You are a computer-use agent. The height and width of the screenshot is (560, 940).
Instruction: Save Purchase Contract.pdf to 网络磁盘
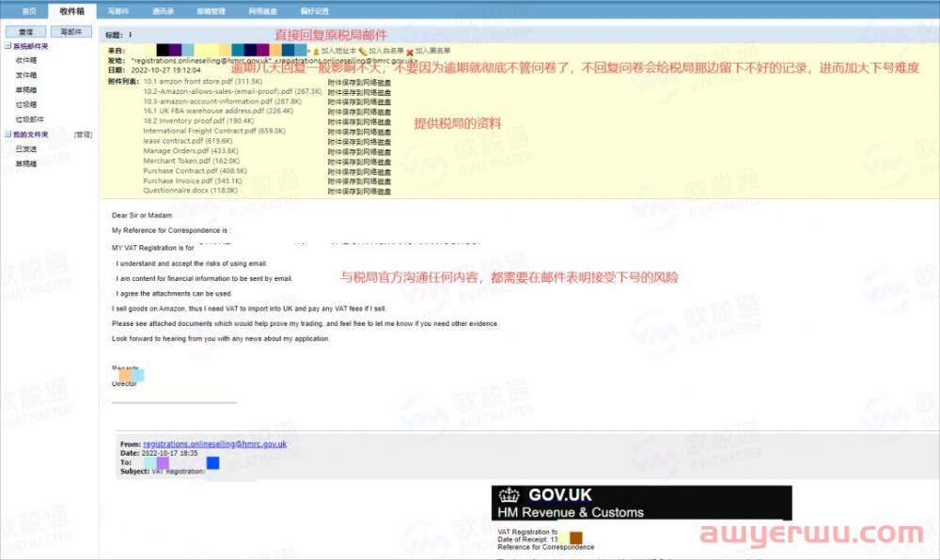tap(359, 172)
